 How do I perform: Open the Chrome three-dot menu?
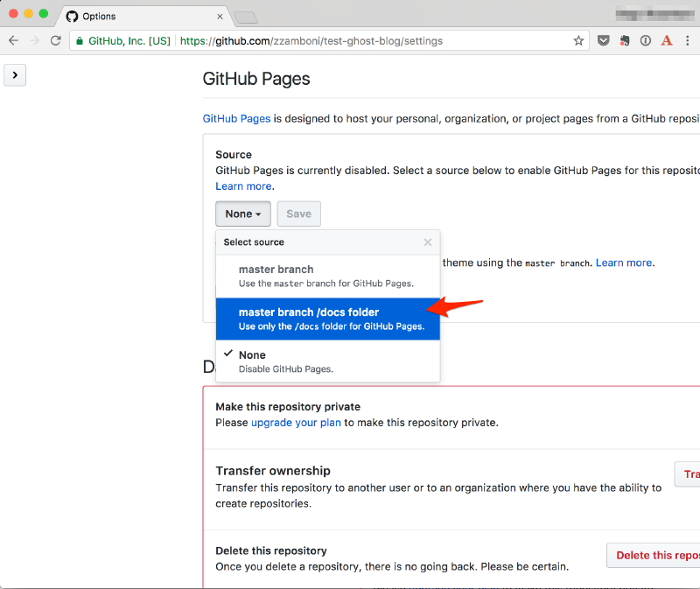[x=690, y=41]
